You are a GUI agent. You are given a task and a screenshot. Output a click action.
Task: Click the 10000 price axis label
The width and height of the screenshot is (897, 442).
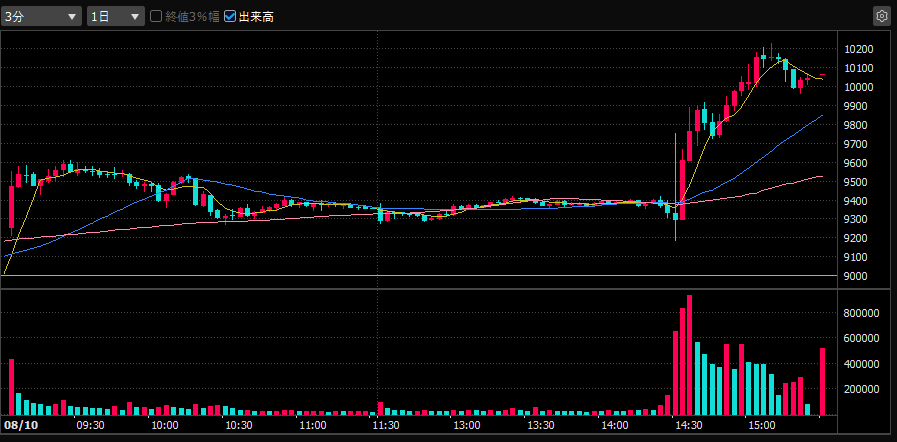coord(858,87)
